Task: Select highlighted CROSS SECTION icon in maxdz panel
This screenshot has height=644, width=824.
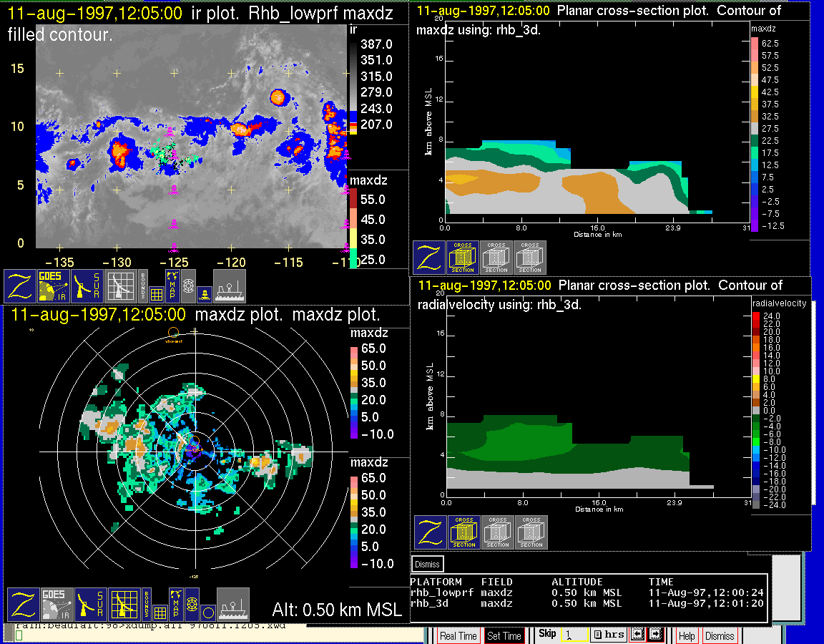Action: tap(463, 258)
